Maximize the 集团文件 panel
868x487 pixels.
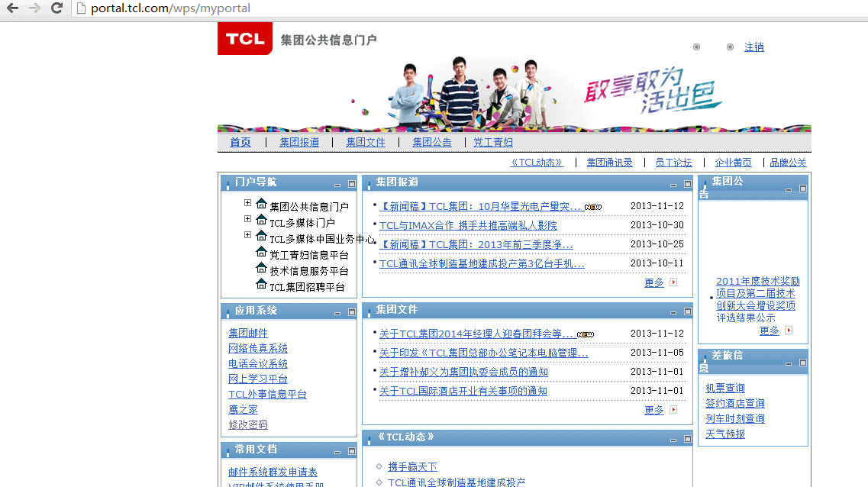pyautogui.click(x=688, y=311)
